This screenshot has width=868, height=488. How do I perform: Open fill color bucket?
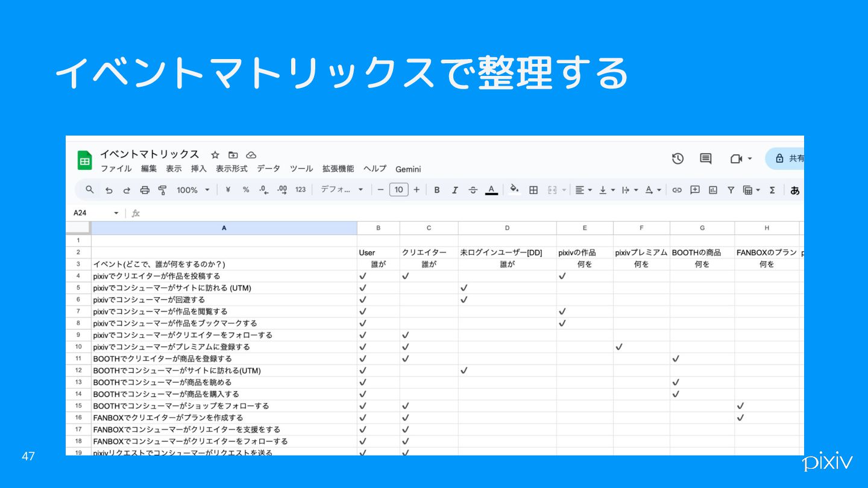[514, 190]
